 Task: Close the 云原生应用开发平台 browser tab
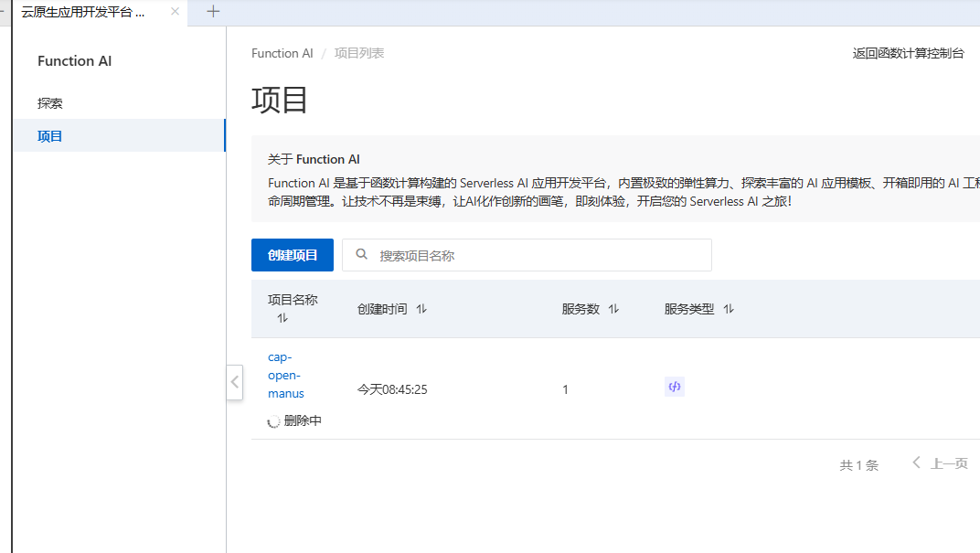click(175, 11)
